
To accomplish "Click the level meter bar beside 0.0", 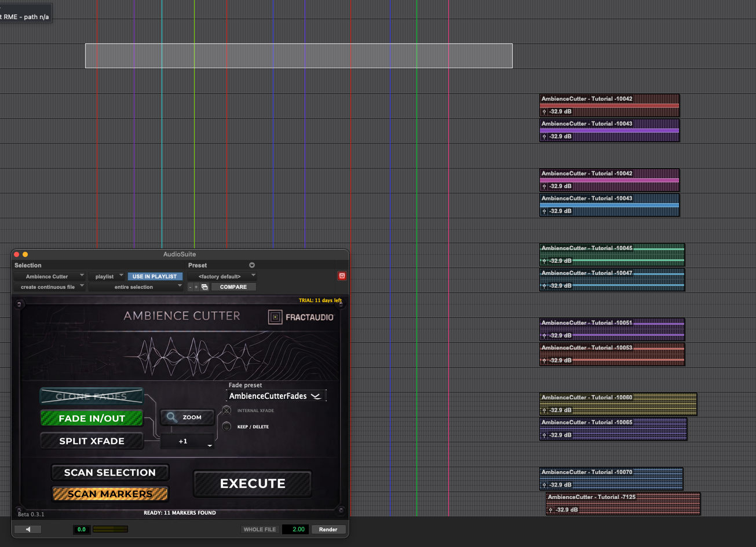I will tap(110, 529).
